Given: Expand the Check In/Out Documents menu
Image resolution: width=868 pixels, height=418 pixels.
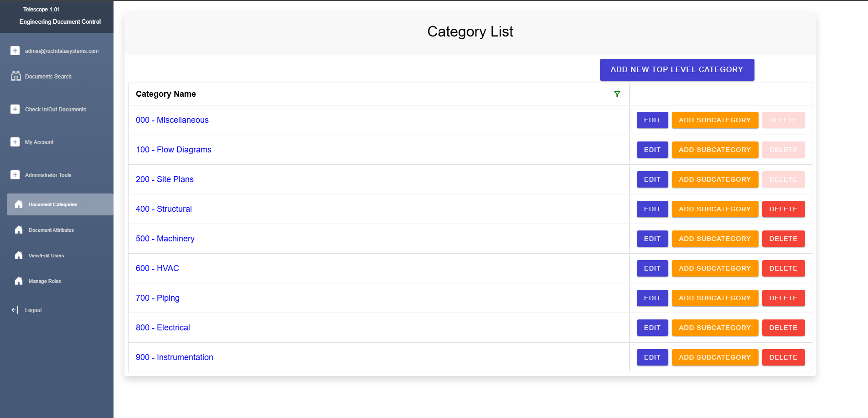Looking at the screenshot, I should click(15, 109).
